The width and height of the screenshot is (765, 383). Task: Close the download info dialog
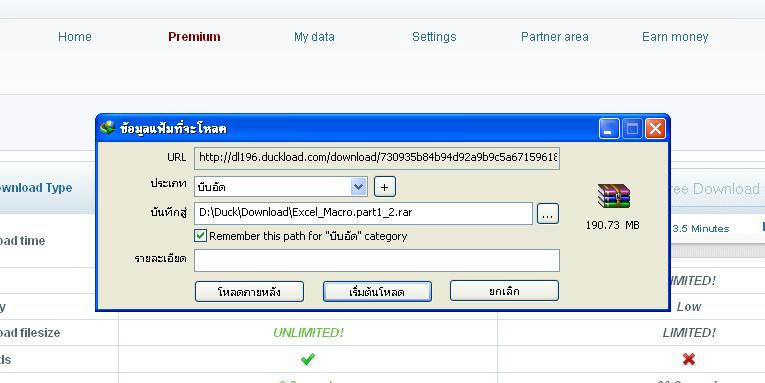(656, 129)
